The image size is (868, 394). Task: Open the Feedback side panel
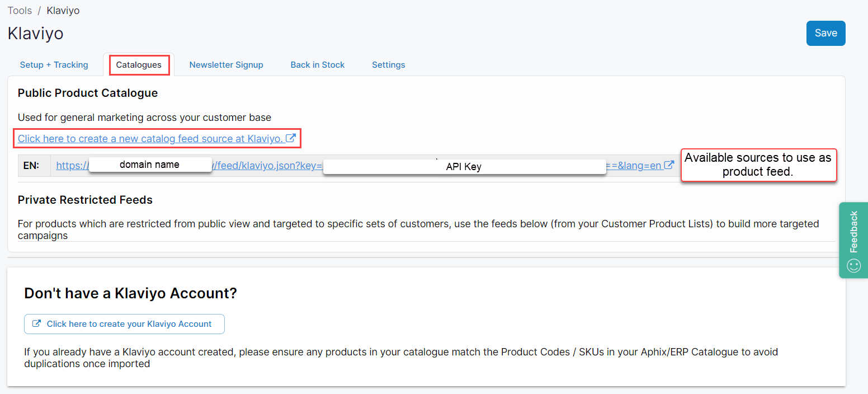pos(853,232)
